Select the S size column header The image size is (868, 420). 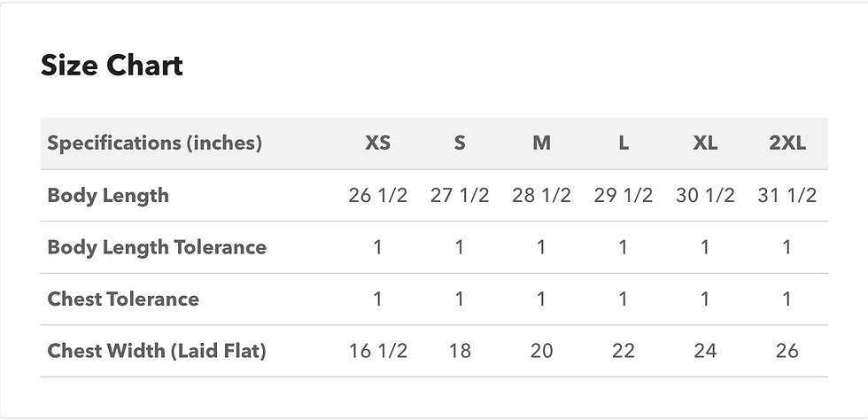[459, 143]
